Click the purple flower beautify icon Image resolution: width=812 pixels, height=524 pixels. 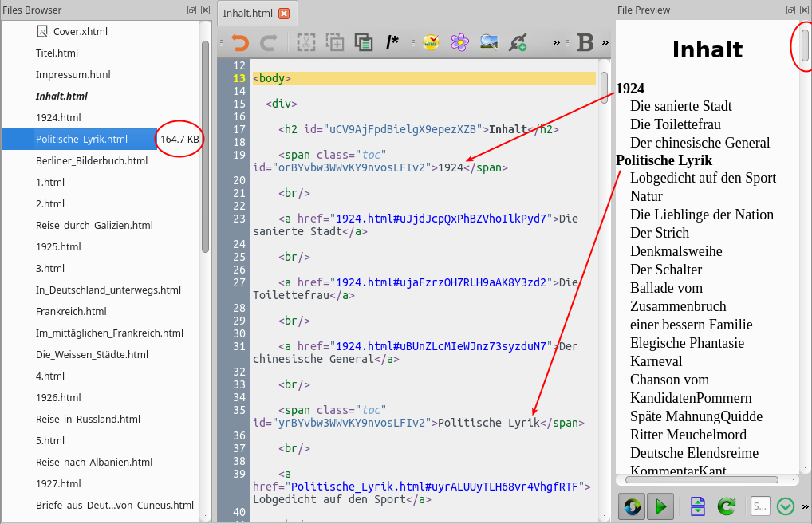pos(459,42)
